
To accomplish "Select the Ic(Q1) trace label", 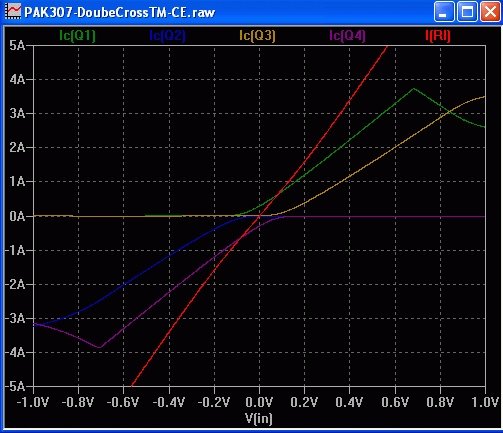I will pyautogui.click(x=77, y=35).
